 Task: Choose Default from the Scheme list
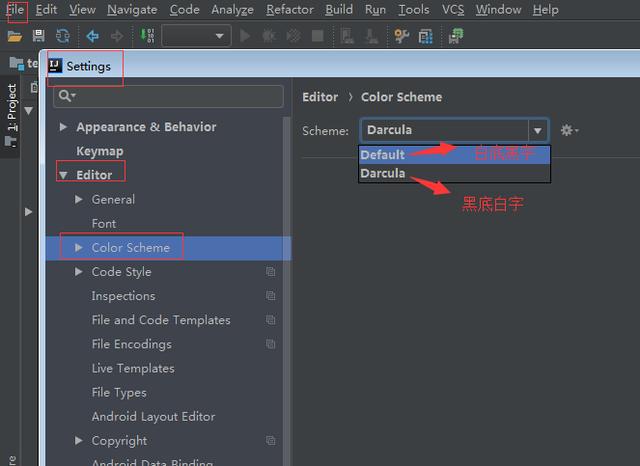click(454, 155)
